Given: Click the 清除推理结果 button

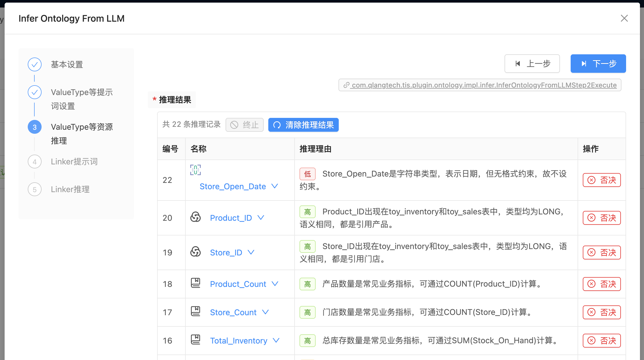Looking at the screenshot, I should 304,125.
